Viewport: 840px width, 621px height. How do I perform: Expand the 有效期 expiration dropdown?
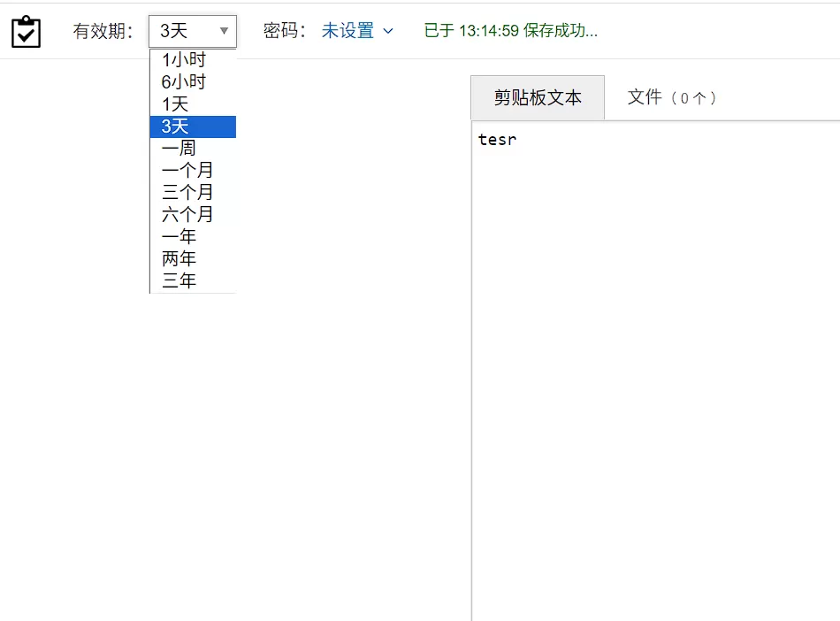(x=192, y=30)
